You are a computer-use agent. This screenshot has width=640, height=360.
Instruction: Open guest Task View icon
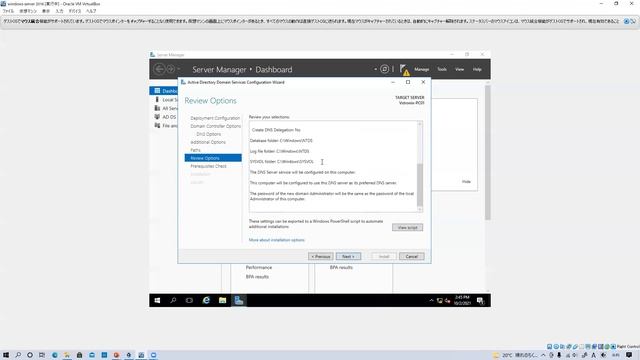(189, 300)
